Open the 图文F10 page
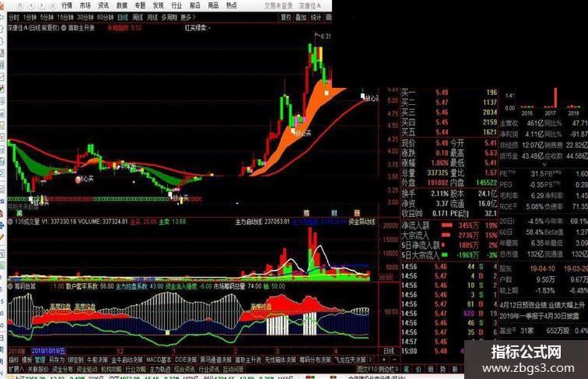This screenshot has height=379, width=588. click(368, 369)
